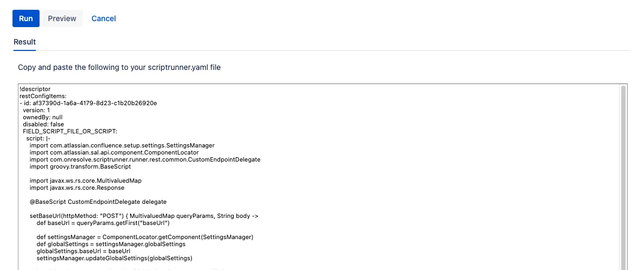The image size is (644, 270).
Task: Click the CustomEndpointDelegate import line
Action: [x=145, y=159]
